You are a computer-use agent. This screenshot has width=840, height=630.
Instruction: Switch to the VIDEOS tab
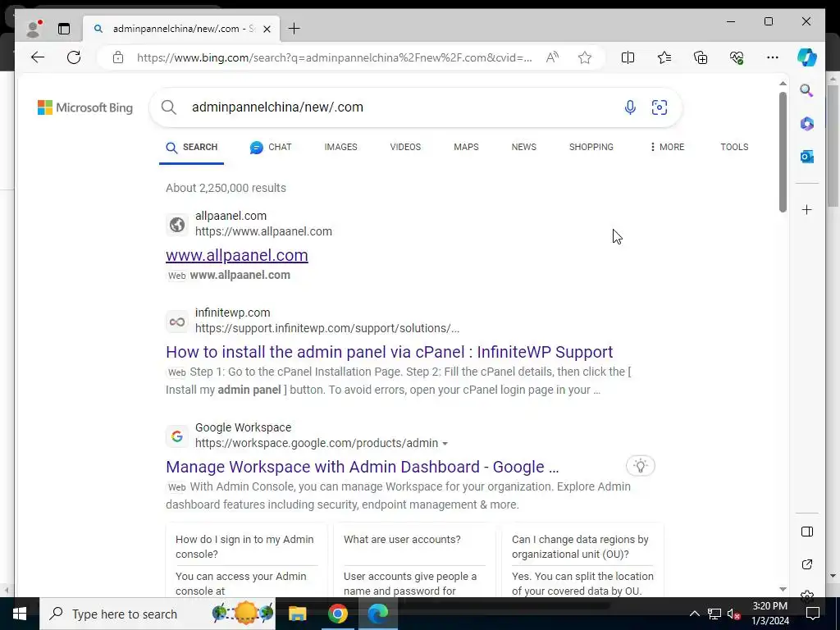[x=405, y=147]
